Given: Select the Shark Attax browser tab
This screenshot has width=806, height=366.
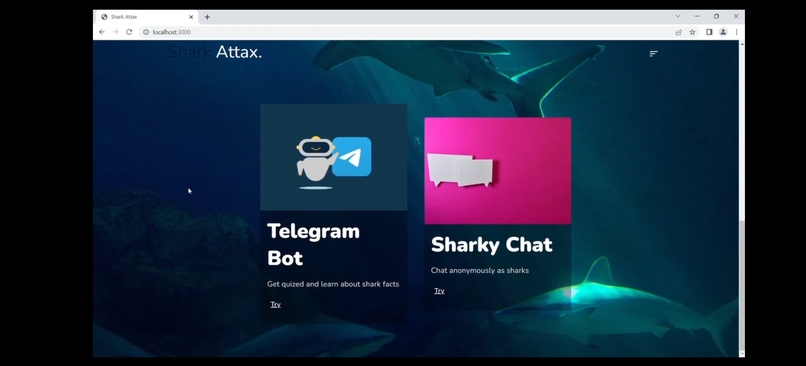Looking at the screenshot, I should click(146, 17).
